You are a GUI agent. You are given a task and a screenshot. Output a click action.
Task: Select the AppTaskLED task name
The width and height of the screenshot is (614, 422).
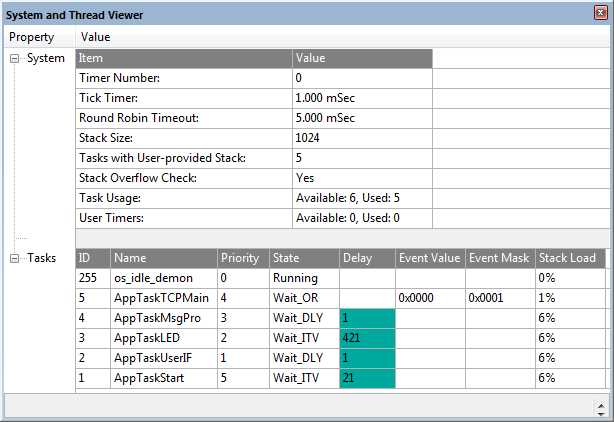(x=147, y=338)
